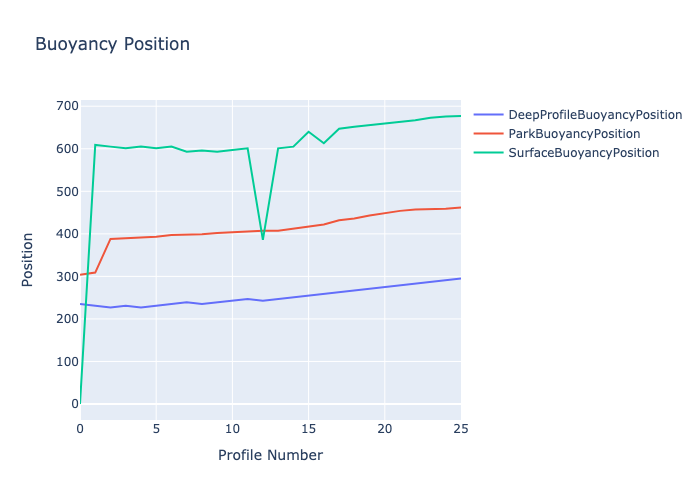The image size is (700, 500).
Task: Select the "Position" y-axis title
Action: (28, 259)
